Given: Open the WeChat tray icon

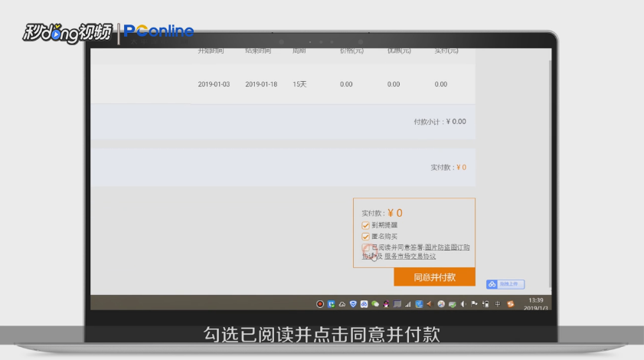Looking at the screenshot, I should coord(375,304).
